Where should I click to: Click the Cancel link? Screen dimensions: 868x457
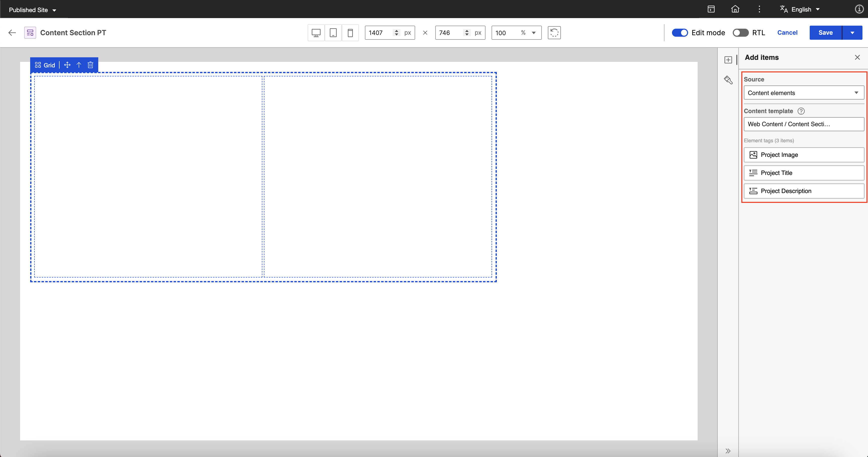pos(787,33)
